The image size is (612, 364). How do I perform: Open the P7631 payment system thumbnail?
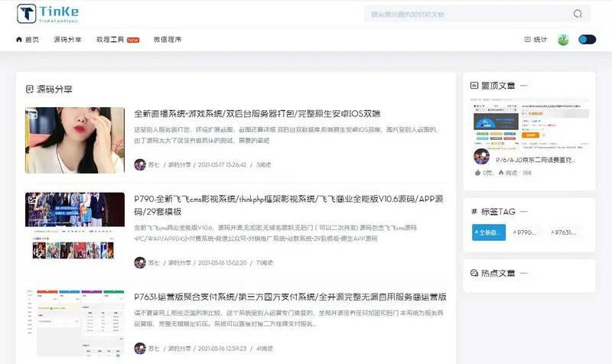75,323
